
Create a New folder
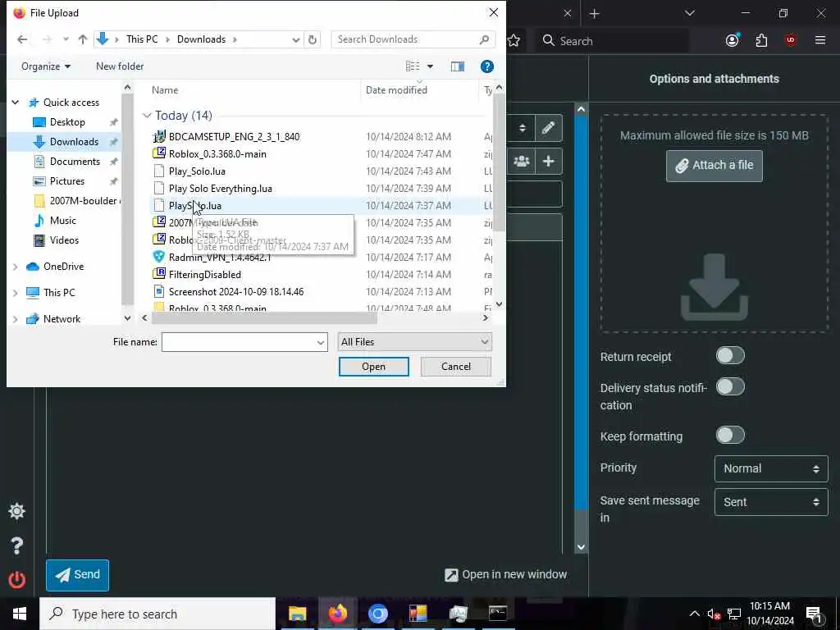(x=120, y=66)
